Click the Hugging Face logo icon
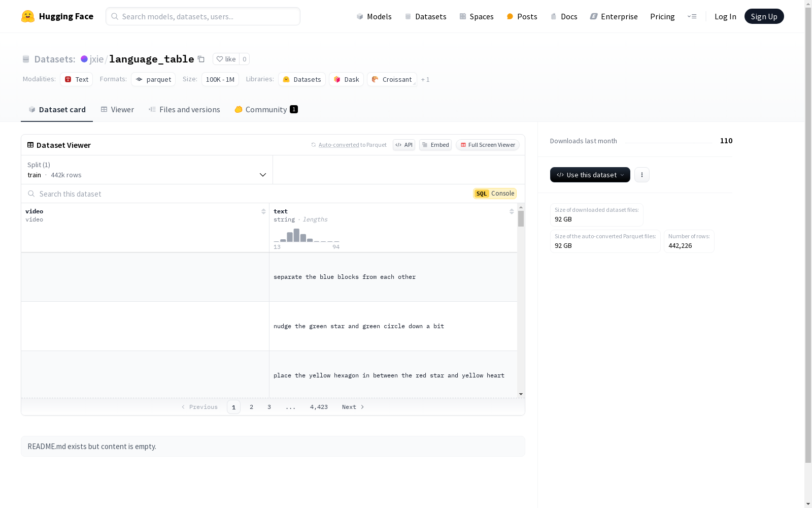Viewport: 812px width, 508px height. click(x=28, y=16)
